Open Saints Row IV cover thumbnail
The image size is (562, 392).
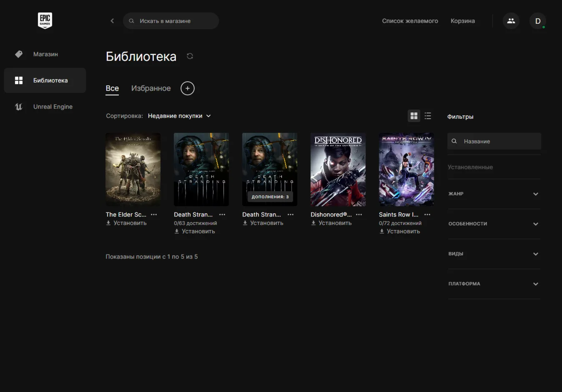point(406,170)
